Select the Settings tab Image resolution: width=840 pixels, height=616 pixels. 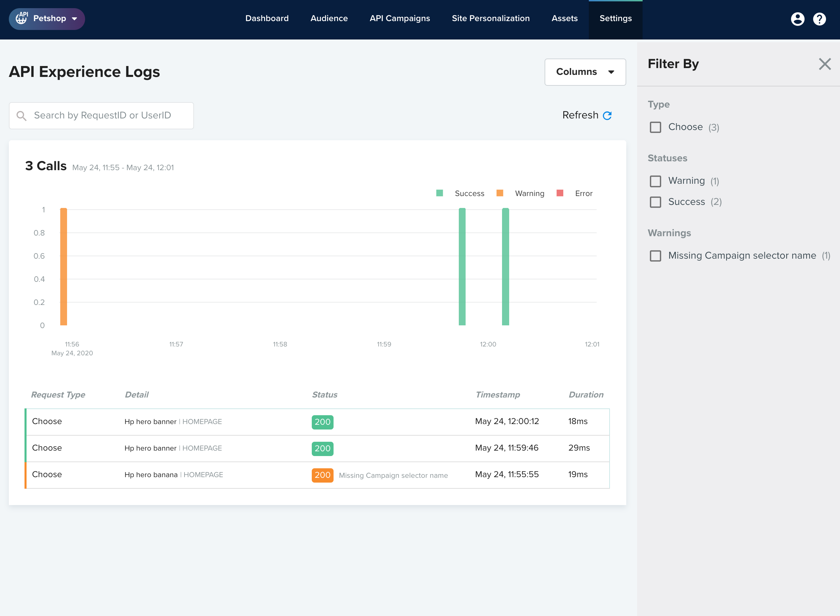616,19
